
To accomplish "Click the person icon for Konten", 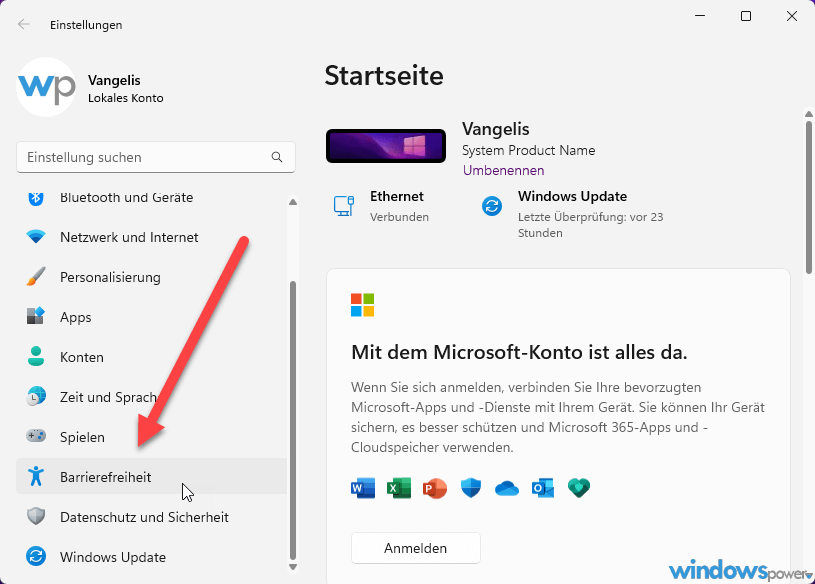I will click(36, 356).
